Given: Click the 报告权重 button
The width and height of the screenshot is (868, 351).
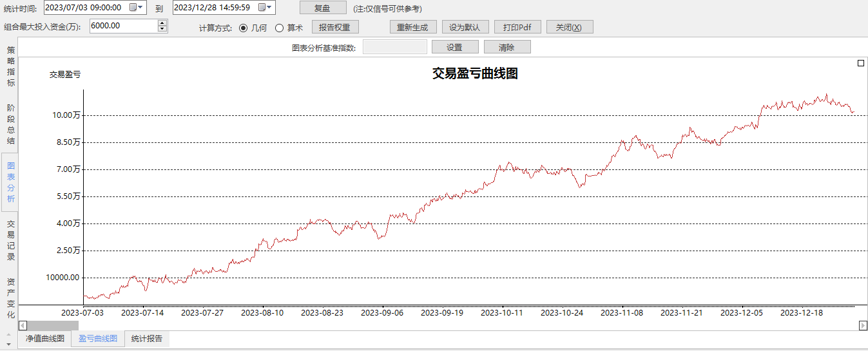Looking at the screenshot, I should (x=335, y=27).
